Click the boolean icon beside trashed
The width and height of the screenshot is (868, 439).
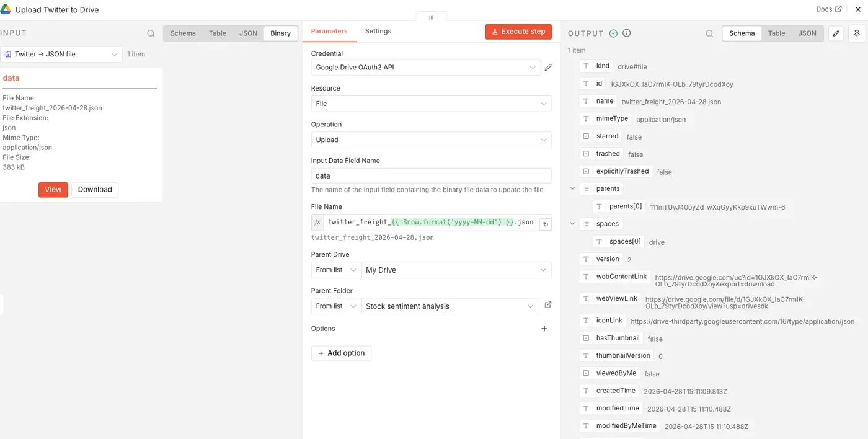pyautogui.click(x=586, y=154)
